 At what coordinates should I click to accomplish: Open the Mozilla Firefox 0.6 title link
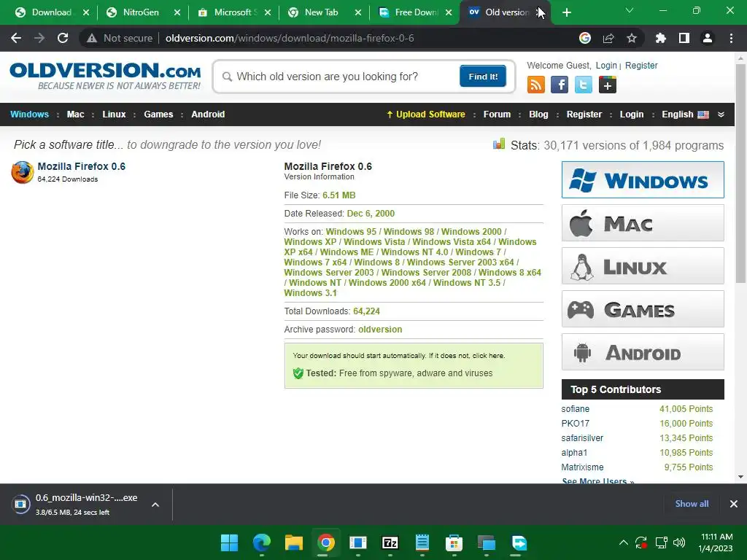click(x=82, y=166)
